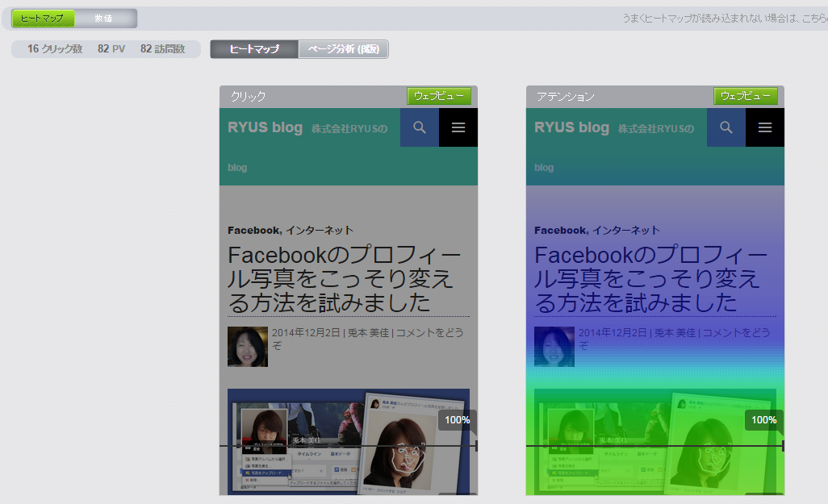This screenshot has width=828, height=504.
Task: Click article headline in アテンション panel
Action: pyautogui.click(x=651, y=279)
